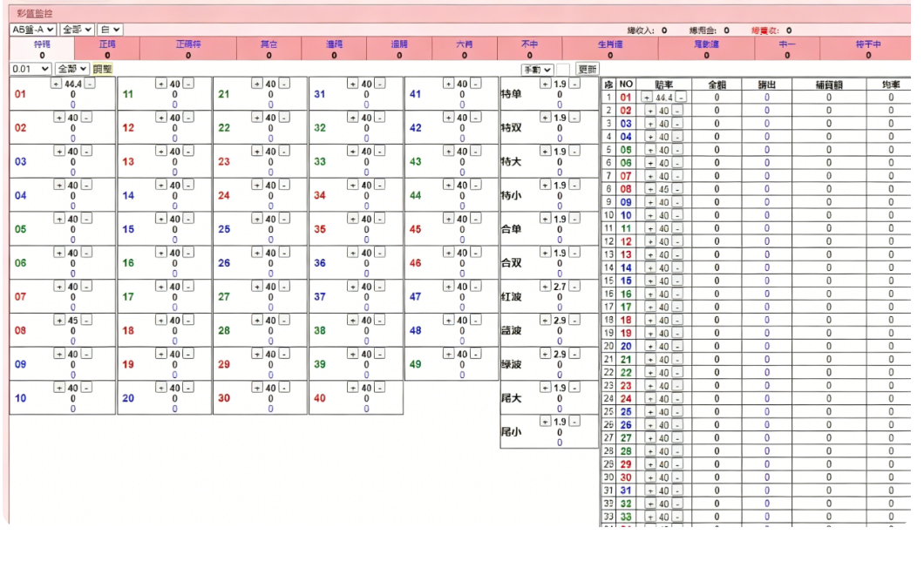This screenshot has width=924, height=575.
Task: Increase odds for number 01 in left grid
Action: tap(56, 84)
